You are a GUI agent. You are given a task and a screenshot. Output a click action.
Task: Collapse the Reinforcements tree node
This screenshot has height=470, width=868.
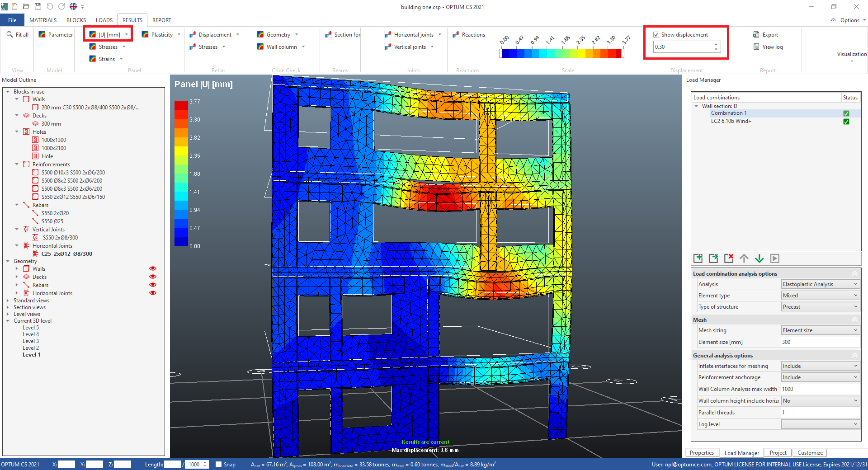17,164
